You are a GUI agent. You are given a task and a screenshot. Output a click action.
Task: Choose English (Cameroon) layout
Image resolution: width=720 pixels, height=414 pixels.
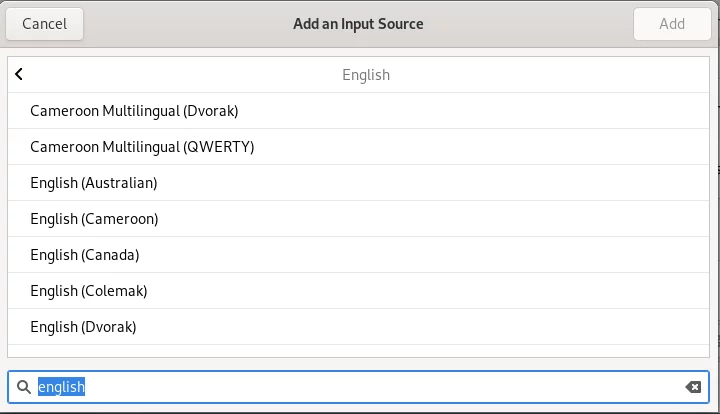358,219
